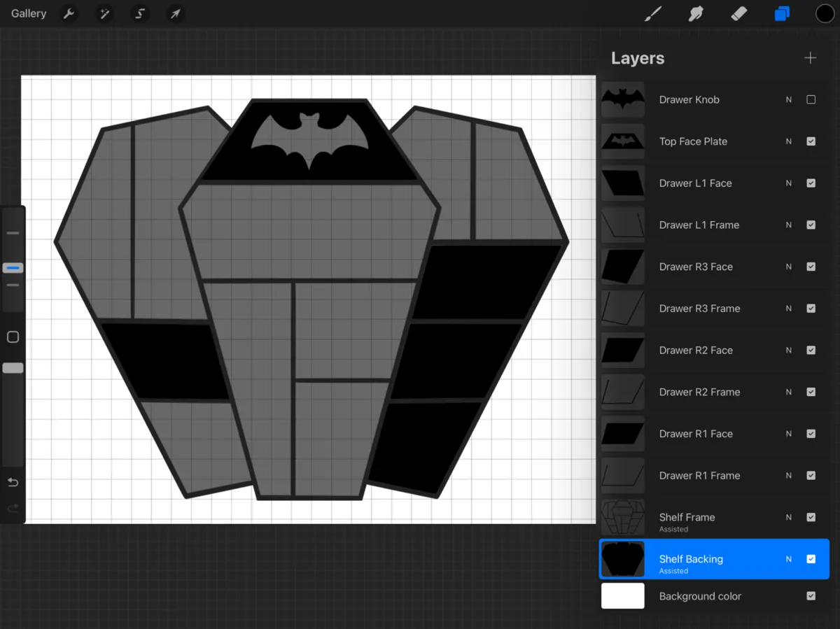Select the Drawer L1 Frame layer name

pyautogui.click(x=699, y=225)
